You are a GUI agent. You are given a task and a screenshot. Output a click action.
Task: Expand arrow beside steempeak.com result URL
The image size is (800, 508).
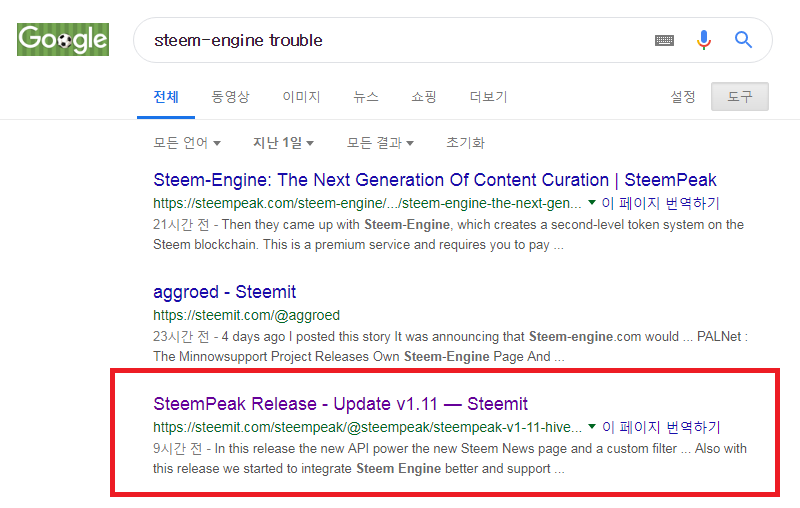592,202
